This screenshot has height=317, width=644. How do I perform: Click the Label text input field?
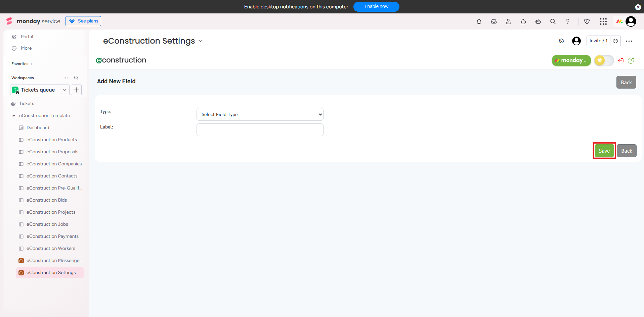click(x=260, y=130)
